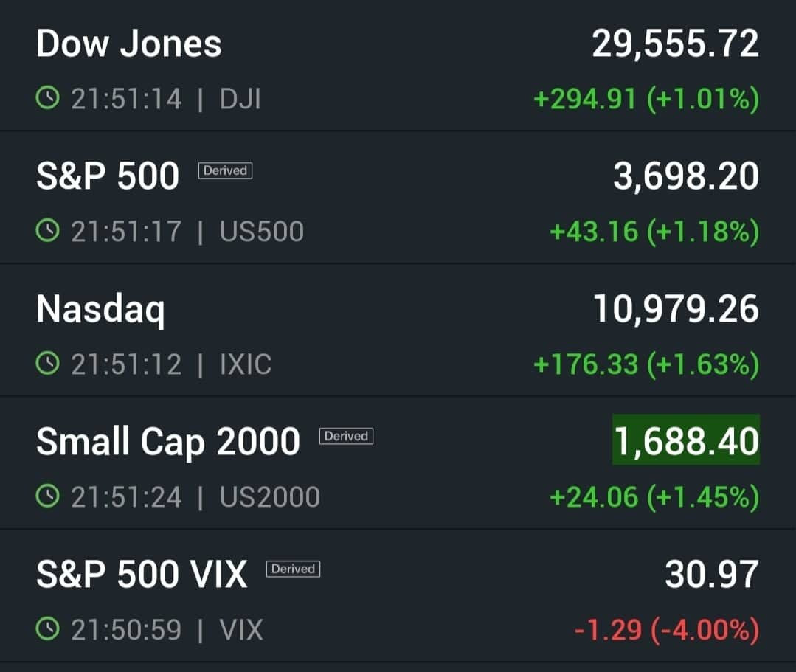Image resolution: width=796 pixels, height=672 pixels.
Task: Click the IXIC ticker symbol
Action: [245, 364]
